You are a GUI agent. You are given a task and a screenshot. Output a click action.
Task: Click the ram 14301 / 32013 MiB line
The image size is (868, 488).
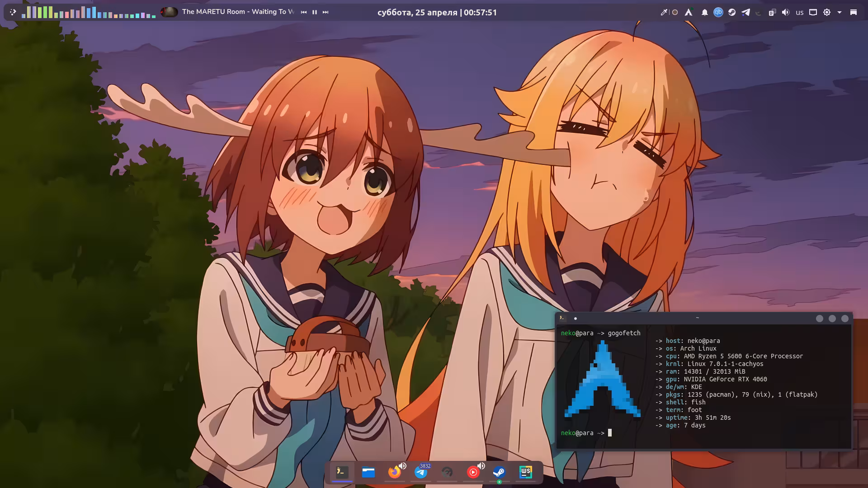700,371
